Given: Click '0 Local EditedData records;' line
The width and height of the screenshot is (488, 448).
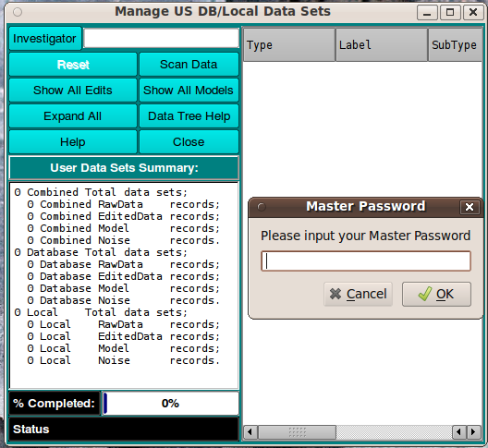Looking at the screenshot, I should [123, 336].
